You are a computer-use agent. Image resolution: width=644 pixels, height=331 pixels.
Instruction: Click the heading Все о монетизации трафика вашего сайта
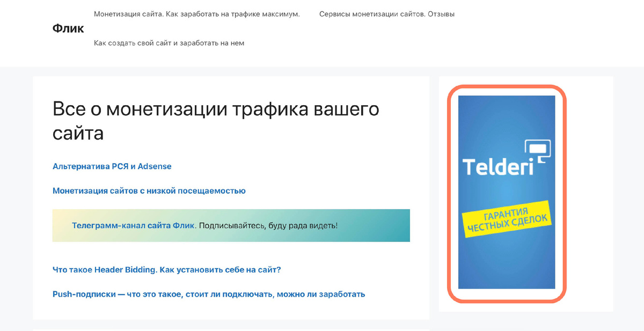216,120
